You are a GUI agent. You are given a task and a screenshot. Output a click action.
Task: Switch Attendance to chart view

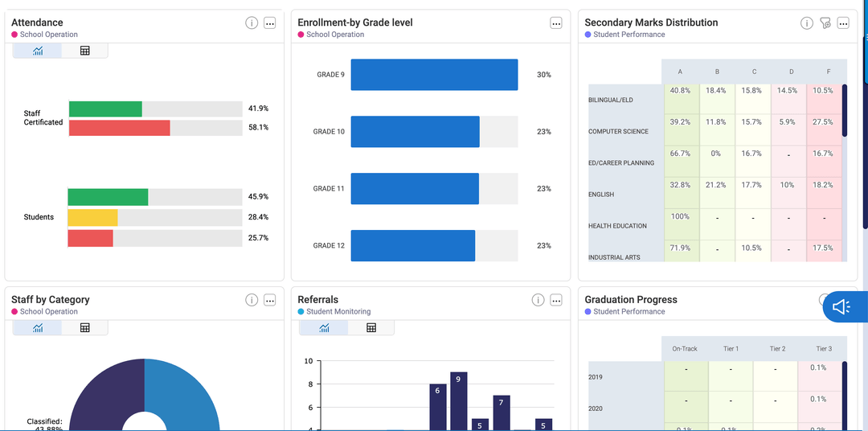(x=38, y=51)
